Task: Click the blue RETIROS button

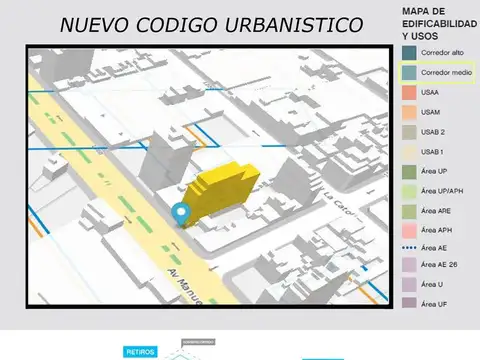Action: [x=140, y=352]
